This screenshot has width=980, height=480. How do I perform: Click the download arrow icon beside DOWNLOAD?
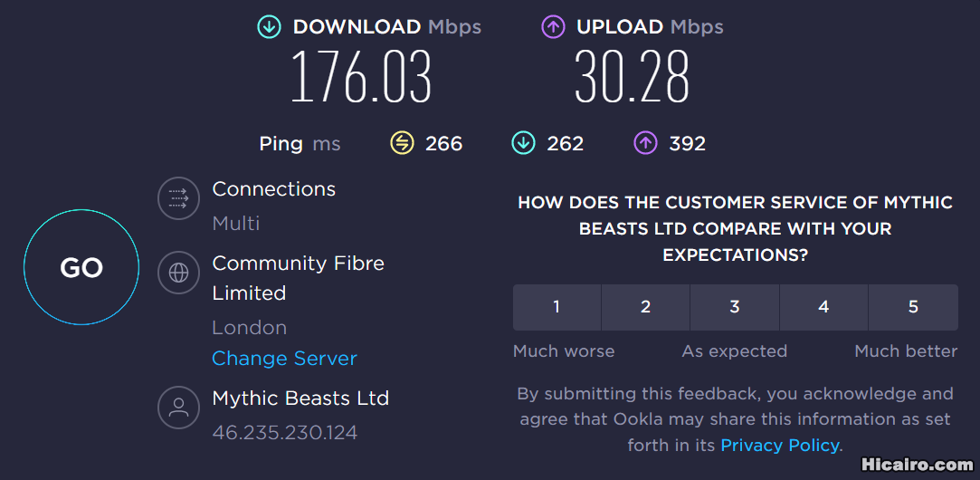click(269, 27)
